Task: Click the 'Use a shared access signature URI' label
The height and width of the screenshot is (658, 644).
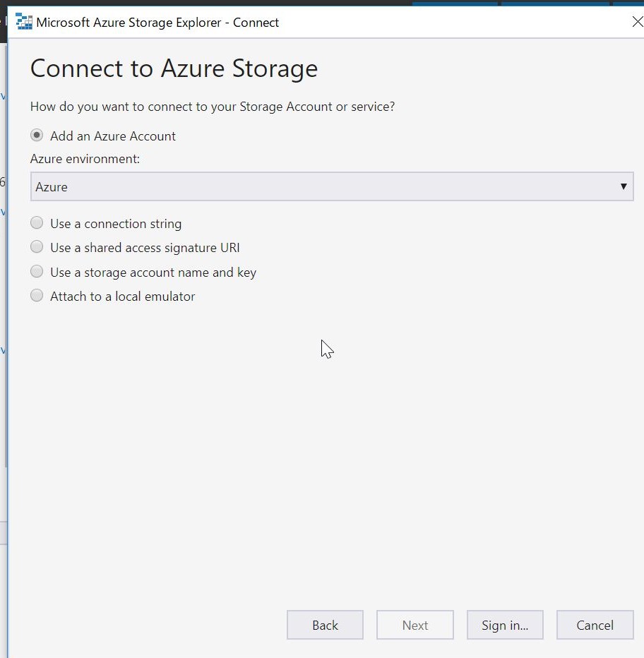Action: tap(145, 248)
